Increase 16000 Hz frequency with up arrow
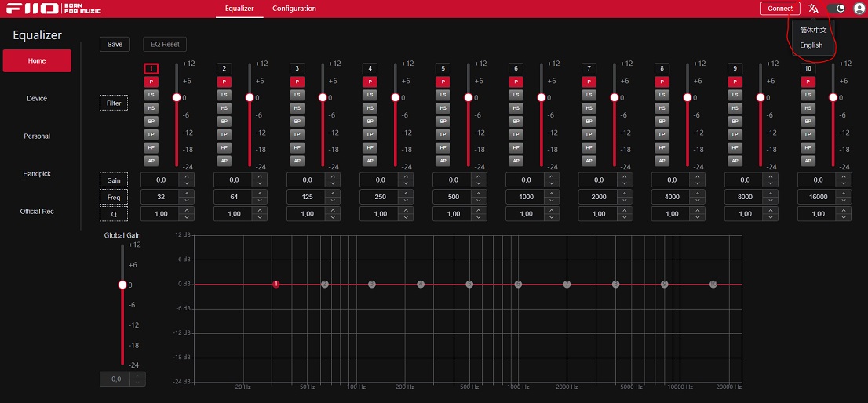The width and height of the screenshot is (868, 403). point(844,194)
